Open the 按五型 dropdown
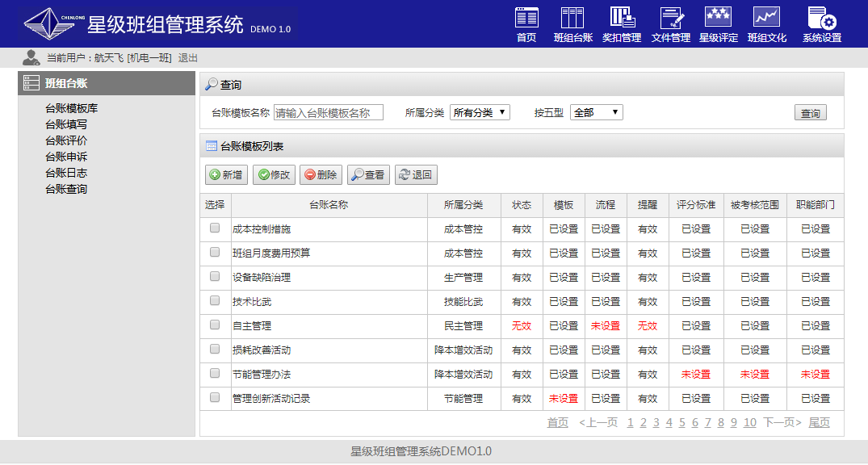Screen dimensions: 868x465 [596, 113]
